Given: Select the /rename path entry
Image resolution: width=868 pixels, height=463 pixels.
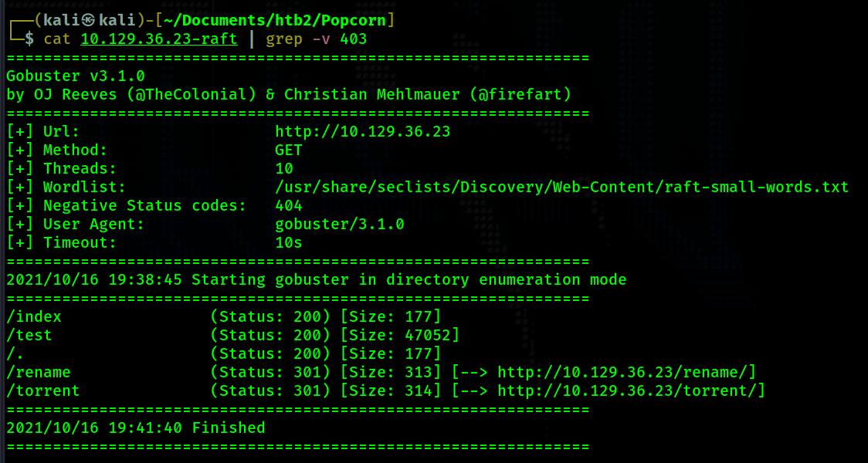Looking at the screenshot, I should (39, 372).
